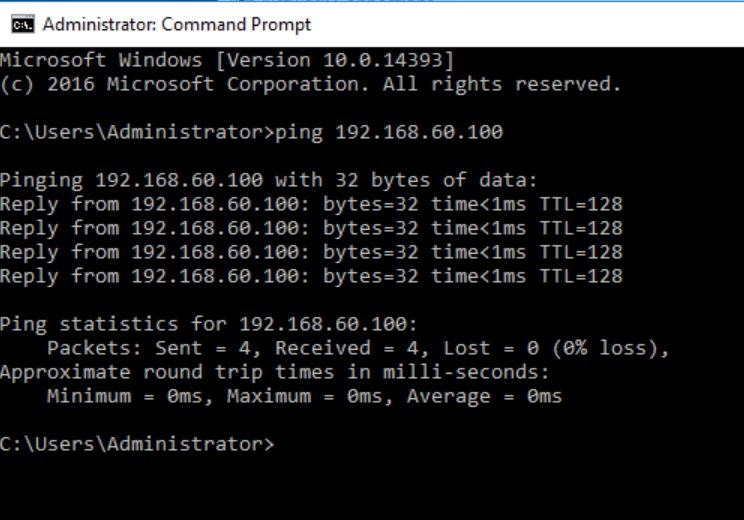Click the typed ping 192.168.60.100 command
Image resolution: width=744 pixels, height=520 pixels.
click(388, 132)
